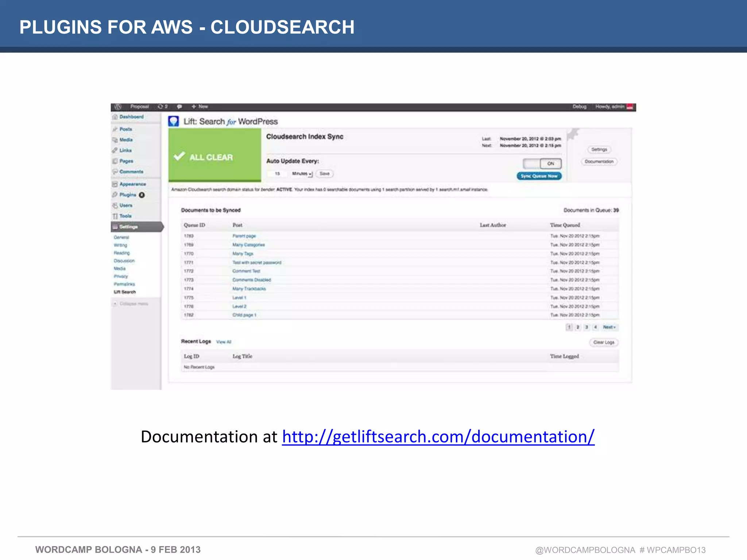The height and width of the screenshot is (560, 747).
Task: Open the Child page 1 post link
Action: [244, 315]
